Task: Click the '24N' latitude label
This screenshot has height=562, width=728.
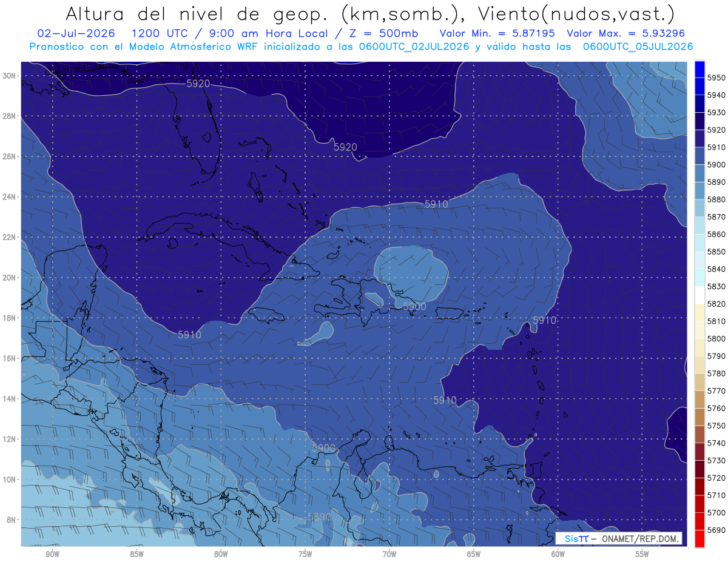Action: pos(9,197)
